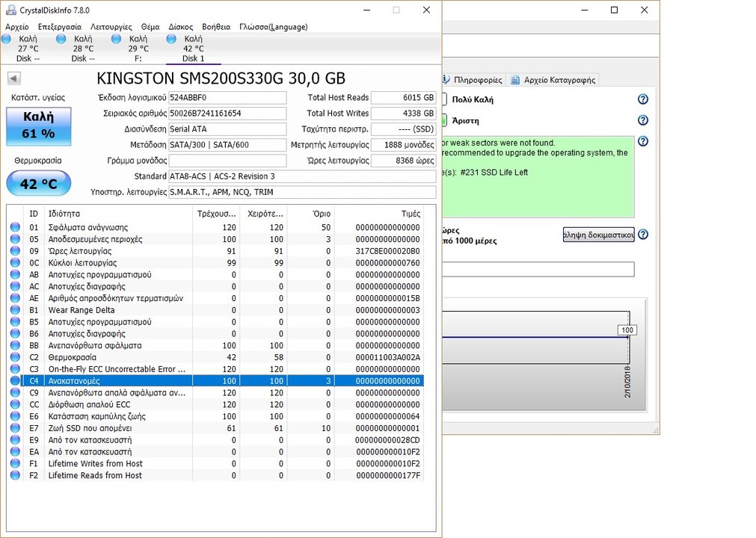This screenshot has width=756, height=538.
Task: Open the Επεξεργασία menu
Action: coord(59,27)
